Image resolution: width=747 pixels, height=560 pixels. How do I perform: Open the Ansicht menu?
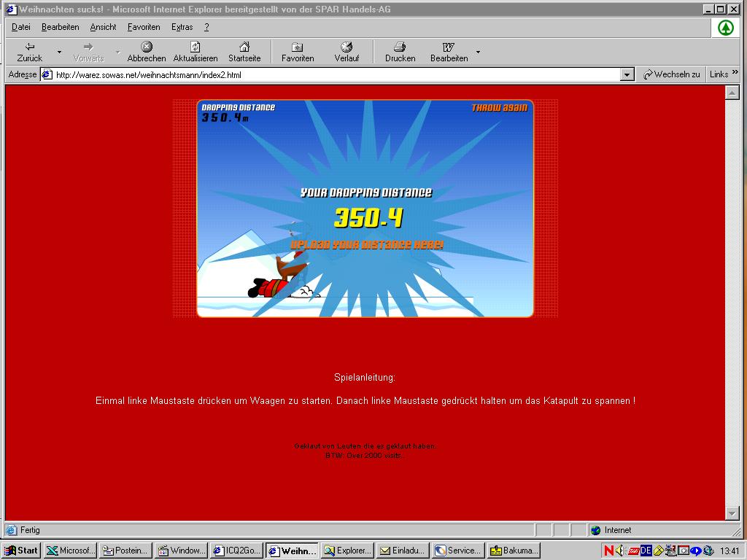coord(103,27)
